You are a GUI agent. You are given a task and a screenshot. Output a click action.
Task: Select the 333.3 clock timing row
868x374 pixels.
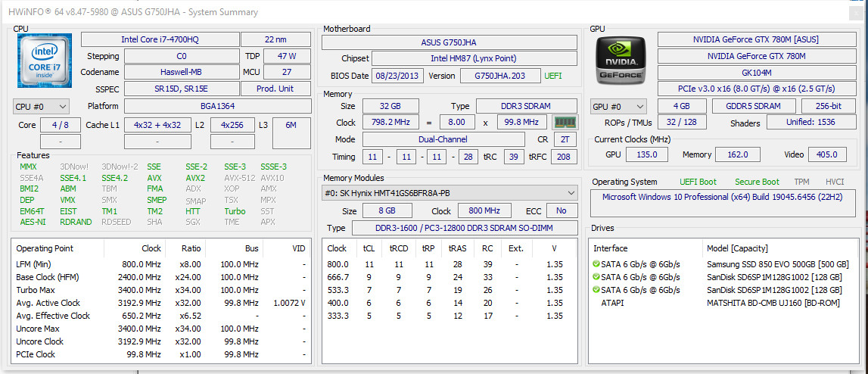[x=450, y=316]
